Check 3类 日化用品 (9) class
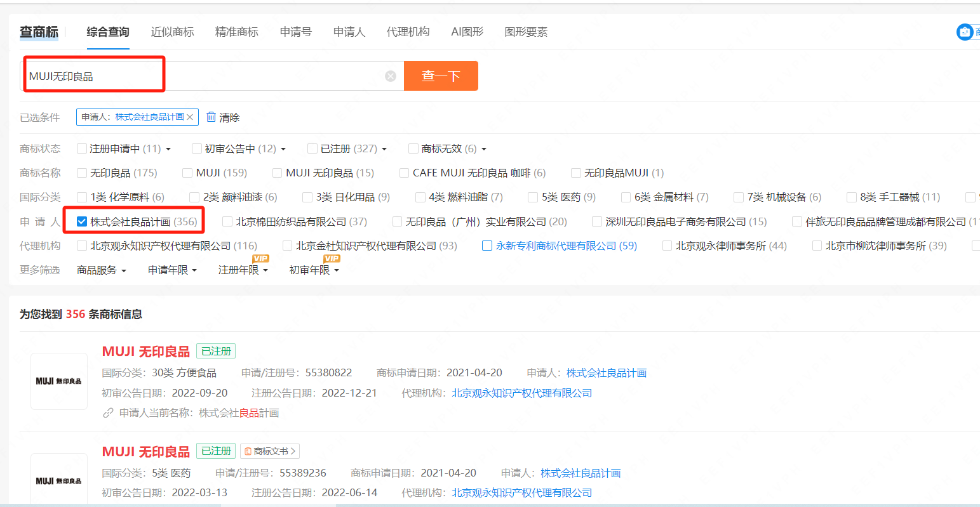 (x=307, y=197)
